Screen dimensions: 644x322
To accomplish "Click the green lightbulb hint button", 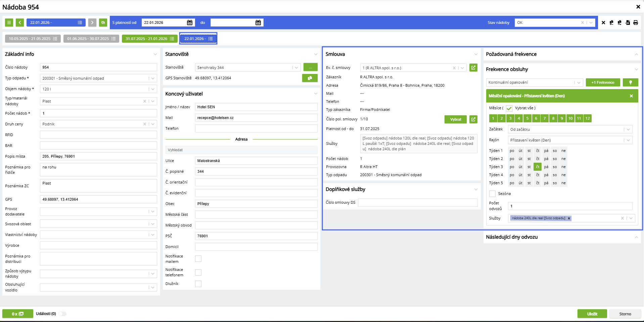I will tap(631, 82).
